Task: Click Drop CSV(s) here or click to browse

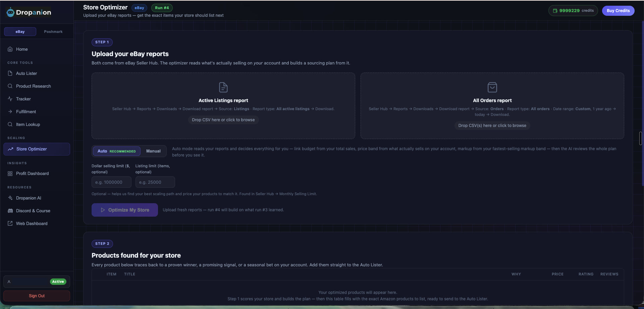Action: coord(492,126)
